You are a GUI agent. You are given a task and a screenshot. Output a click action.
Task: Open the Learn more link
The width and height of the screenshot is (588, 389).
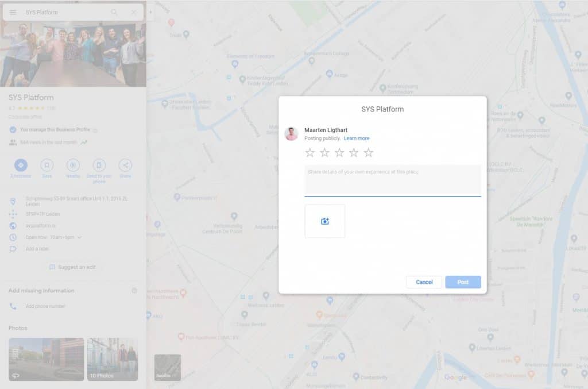tap(357, 138)
